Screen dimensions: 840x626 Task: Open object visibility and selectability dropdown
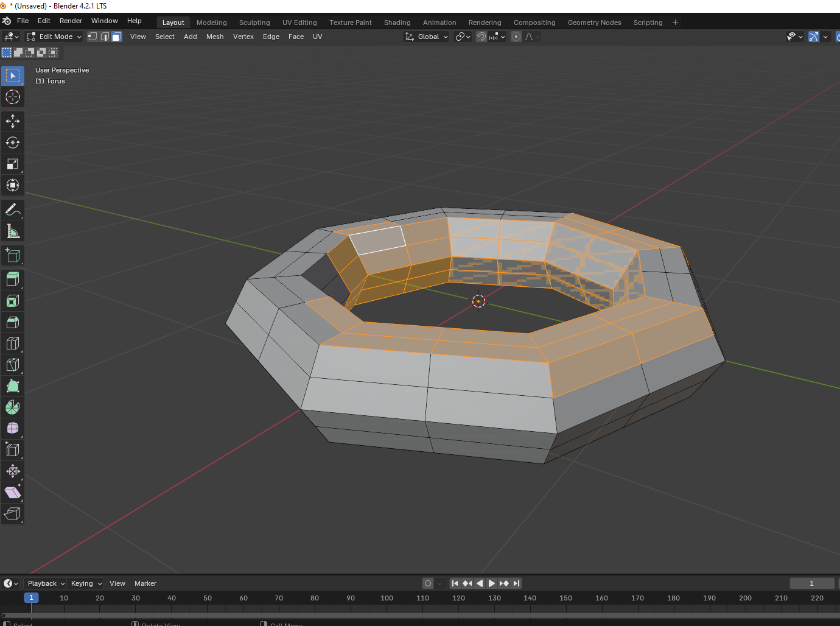click(x=795, y=37)
